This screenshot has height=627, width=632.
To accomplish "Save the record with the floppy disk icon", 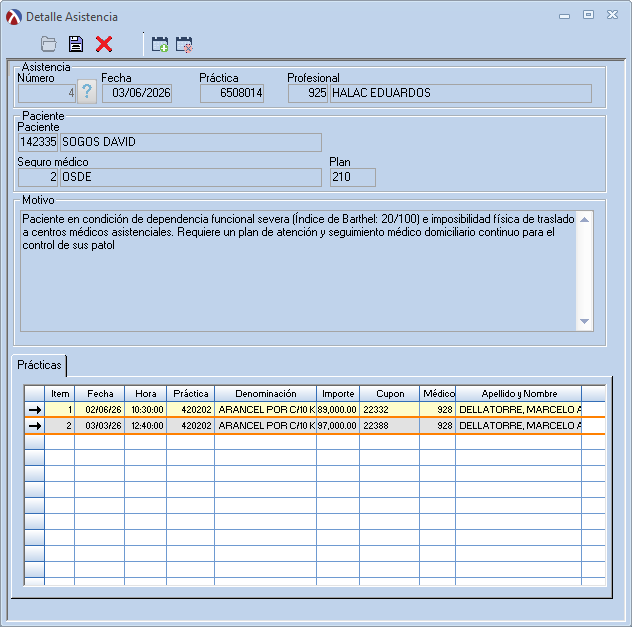I will point(76,44).
